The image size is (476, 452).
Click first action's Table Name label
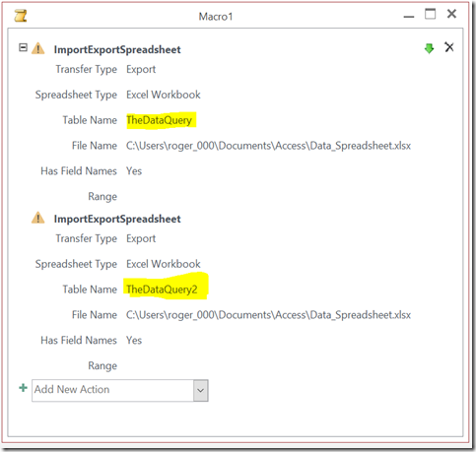[90, 120]
